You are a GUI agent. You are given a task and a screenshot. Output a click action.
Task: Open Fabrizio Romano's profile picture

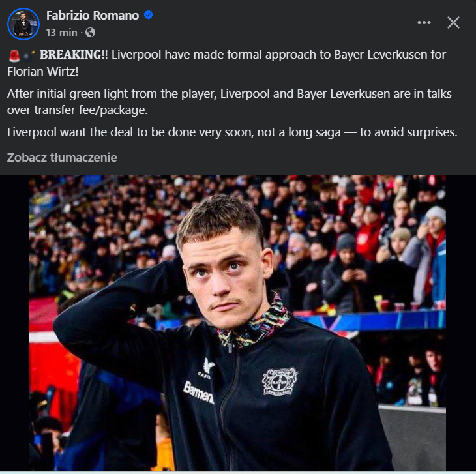(23, 24)
